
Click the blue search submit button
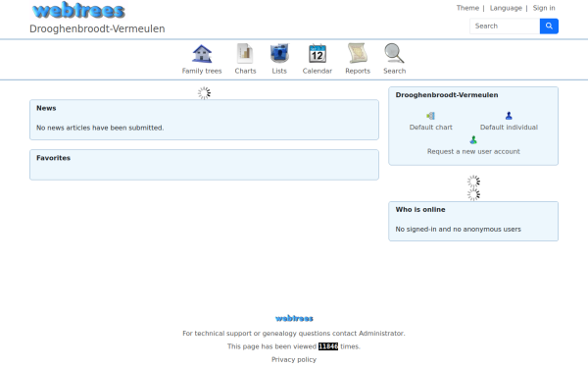549,26
